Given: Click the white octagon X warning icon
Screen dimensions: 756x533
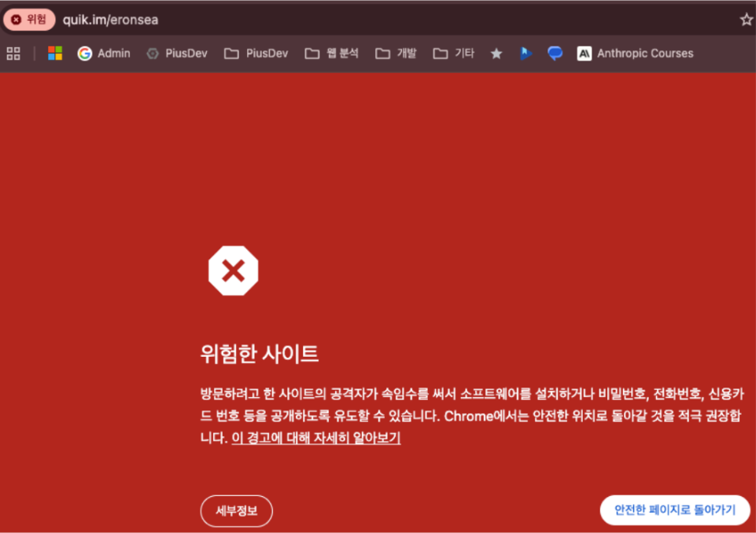Looking at the screenshot, I should tap(233, 271).
